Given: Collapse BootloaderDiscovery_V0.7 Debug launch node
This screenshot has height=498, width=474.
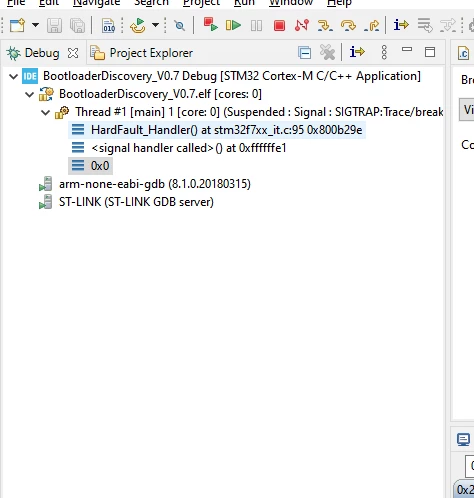Looking at the screenshot, I should (14, 77).
